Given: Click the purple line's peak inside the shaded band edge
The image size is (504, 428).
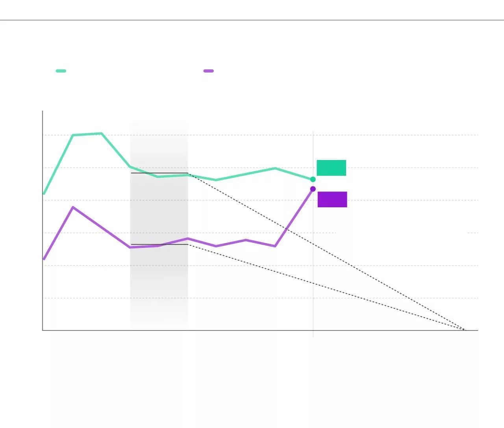Looking at the screenshot, I should 188,239.
